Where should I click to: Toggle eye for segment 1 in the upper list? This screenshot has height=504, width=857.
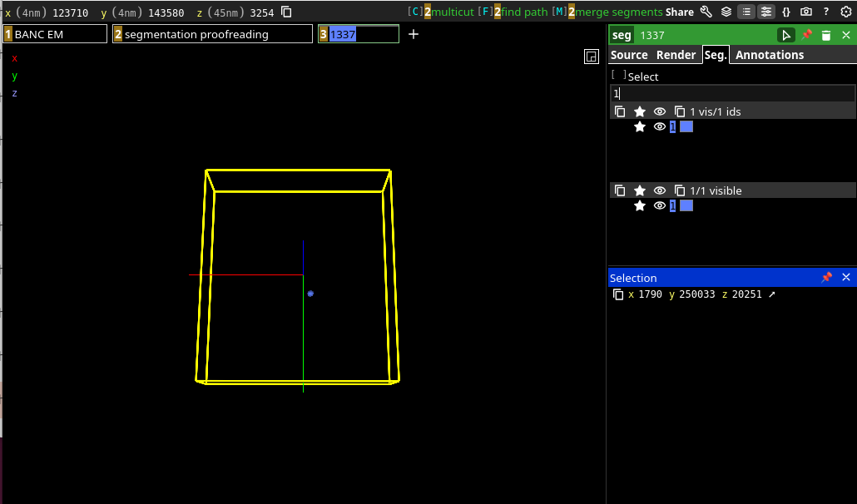660,126
